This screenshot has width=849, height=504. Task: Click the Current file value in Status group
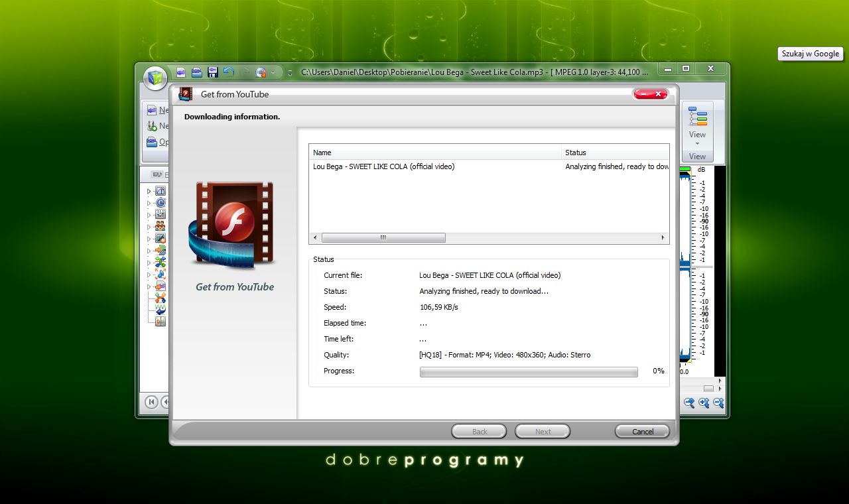[490, 275]
